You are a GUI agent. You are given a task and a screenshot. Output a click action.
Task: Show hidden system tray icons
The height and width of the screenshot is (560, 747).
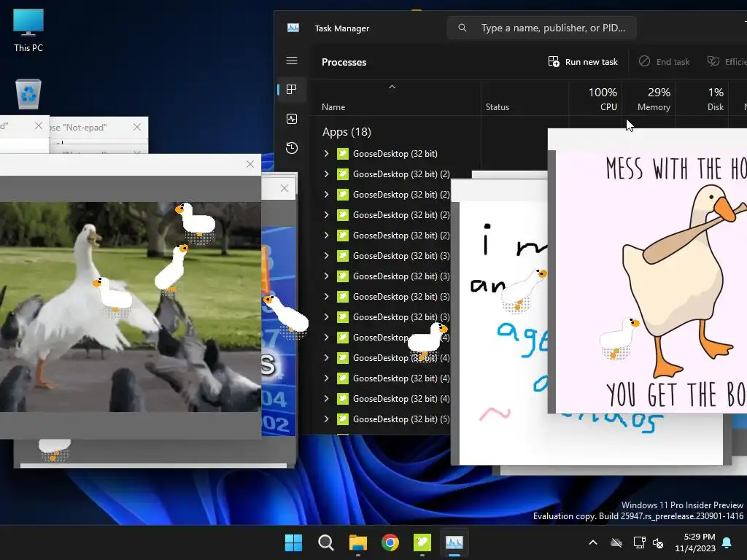593,542
